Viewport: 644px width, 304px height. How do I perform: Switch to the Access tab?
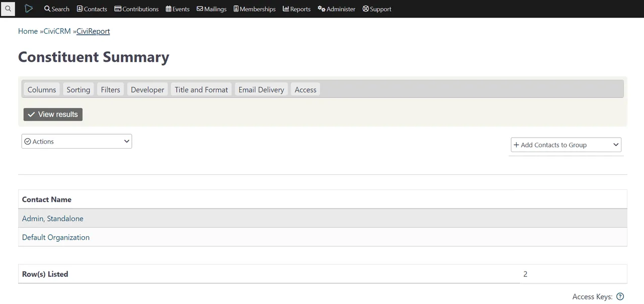(x=305, y=89)
